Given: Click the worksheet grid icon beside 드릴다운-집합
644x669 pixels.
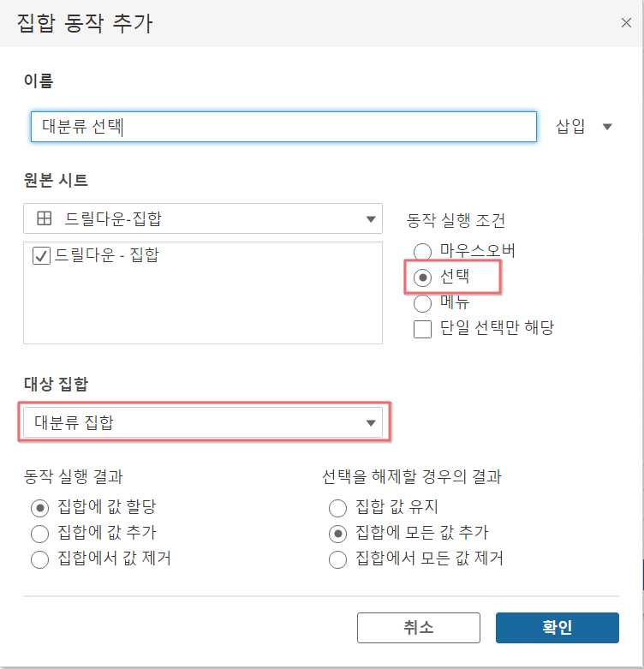Looking at the screenshot, I should (45, 218).
